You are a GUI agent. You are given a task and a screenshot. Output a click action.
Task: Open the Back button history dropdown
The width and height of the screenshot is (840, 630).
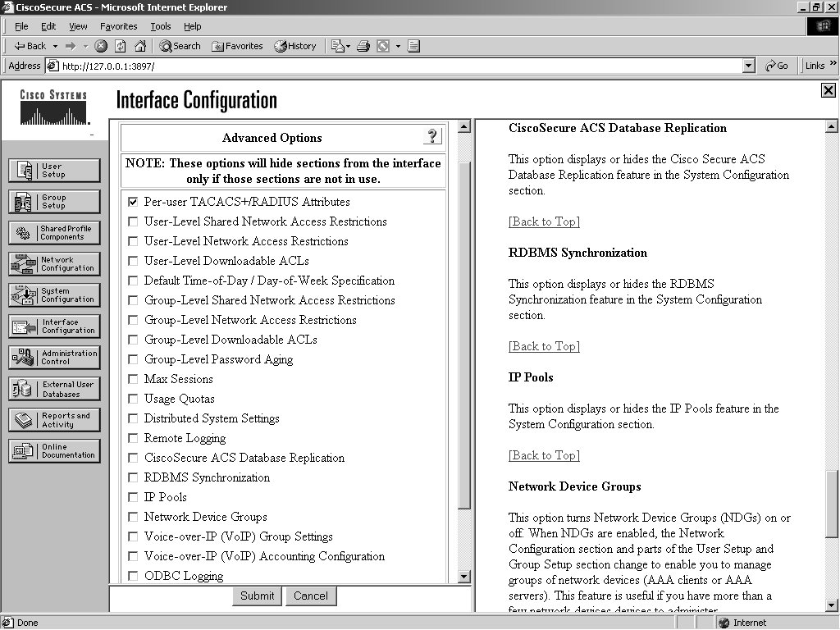[x=55, y=46]
